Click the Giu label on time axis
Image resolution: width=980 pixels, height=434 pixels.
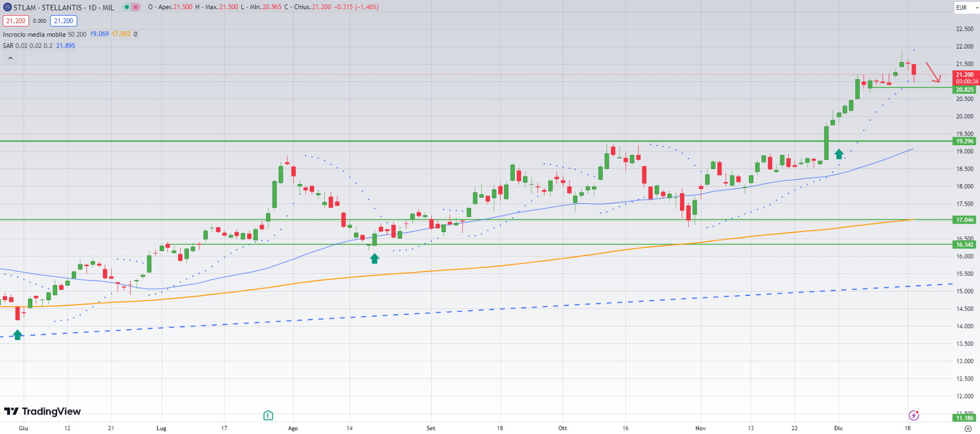[x=23, y=428]
